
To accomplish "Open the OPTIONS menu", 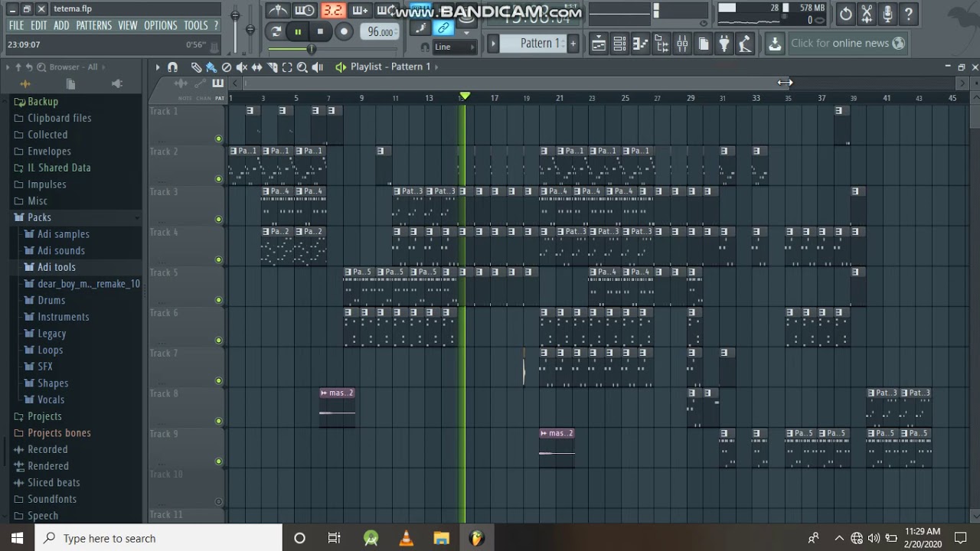I will (x=161, y=25).
